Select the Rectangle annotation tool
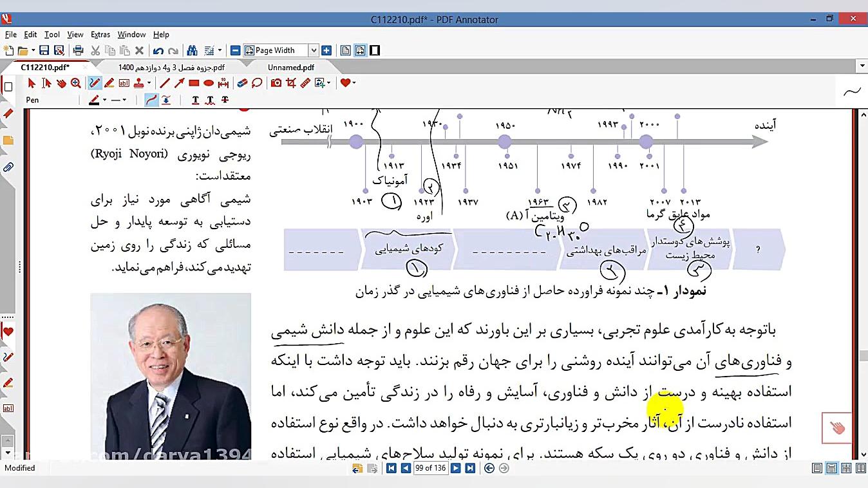This screenshot has height=488, width=868. [195, 82]
